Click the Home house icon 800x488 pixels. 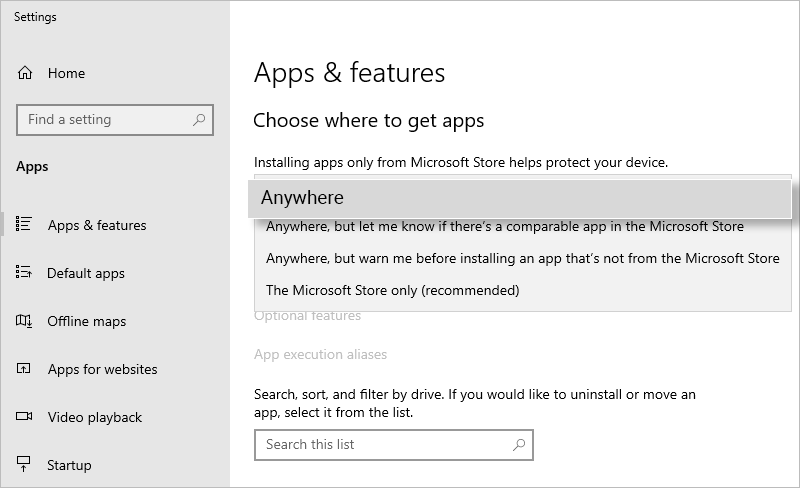pyautogui.click(x=25, y=73)
